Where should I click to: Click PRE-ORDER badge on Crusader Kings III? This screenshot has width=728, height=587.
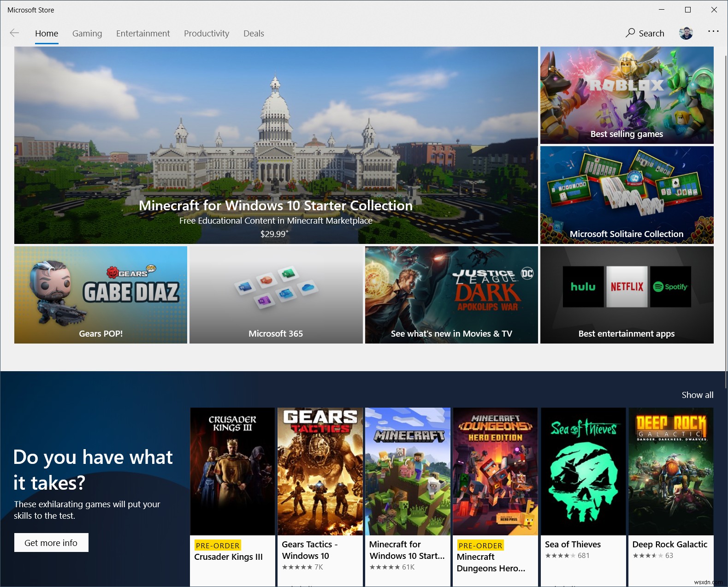[218, 545]
